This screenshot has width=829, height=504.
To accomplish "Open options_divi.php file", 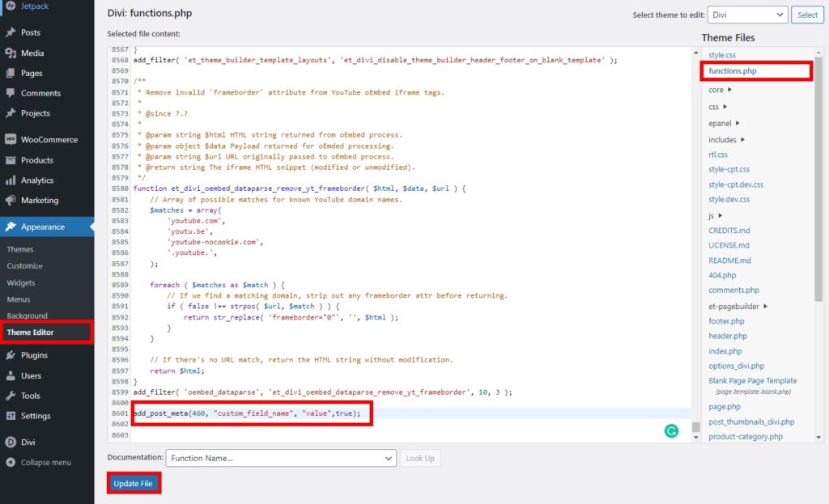I will tap(737, 366).
